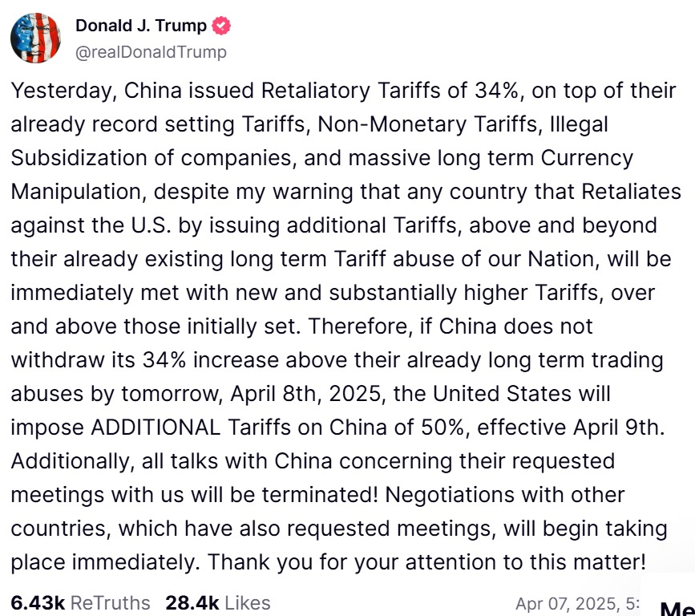
Task: View the 28.4k Likes list
Action: [x=217, y=602]
